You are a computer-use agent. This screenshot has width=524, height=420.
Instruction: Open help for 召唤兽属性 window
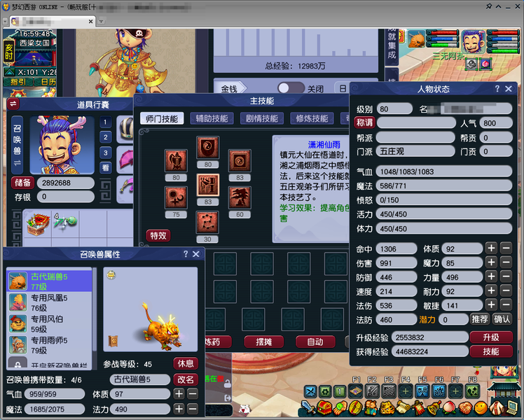click(186, 254)
